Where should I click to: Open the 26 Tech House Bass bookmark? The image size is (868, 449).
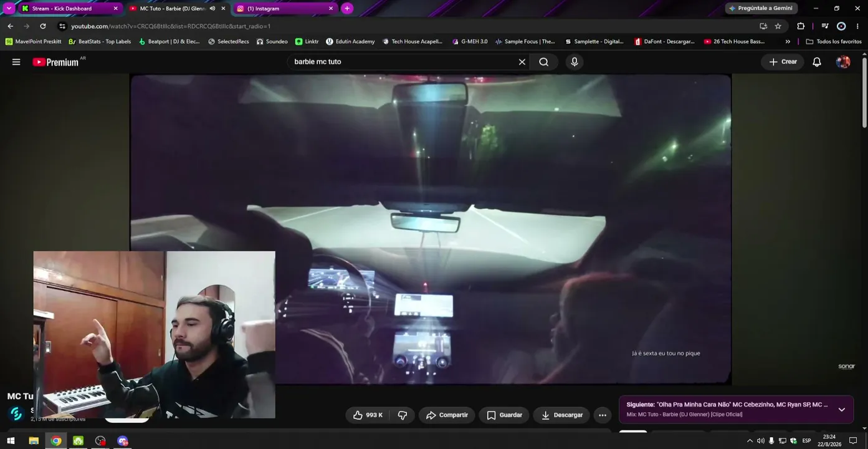[734, 42]
